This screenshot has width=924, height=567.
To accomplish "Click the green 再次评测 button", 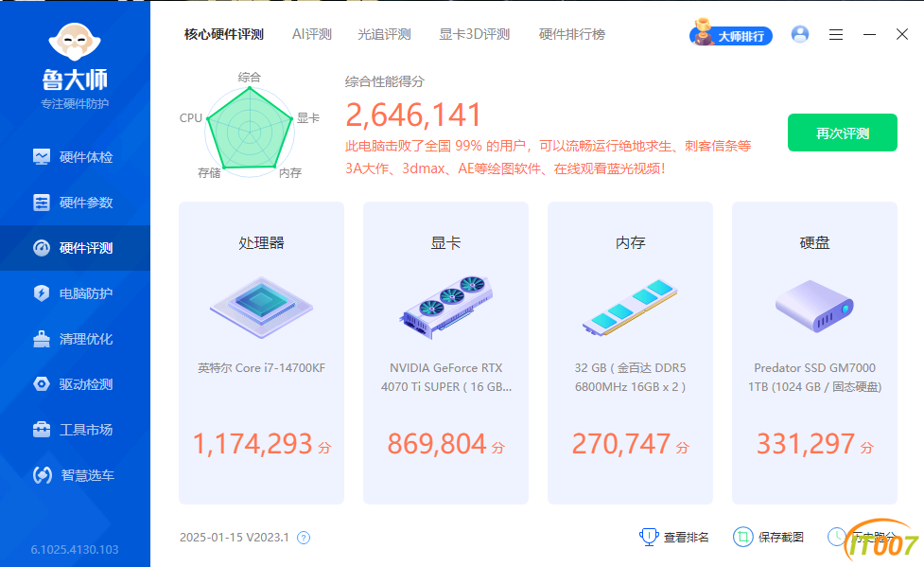I will pos(842,133).
